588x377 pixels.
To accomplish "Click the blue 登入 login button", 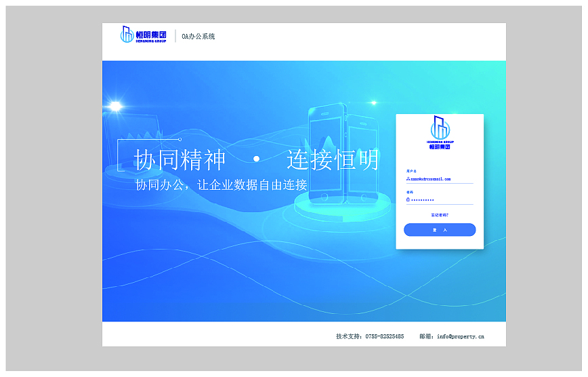I will 440,230.
